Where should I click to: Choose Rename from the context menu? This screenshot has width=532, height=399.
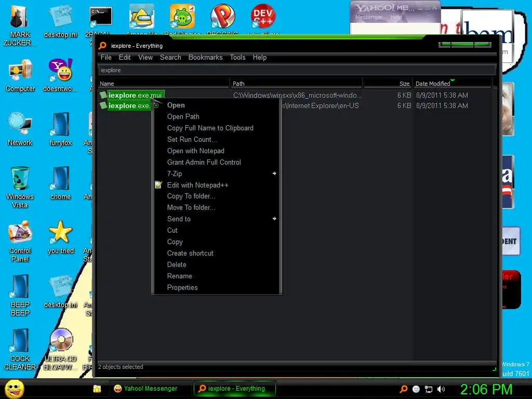click(x=217, y=276)
